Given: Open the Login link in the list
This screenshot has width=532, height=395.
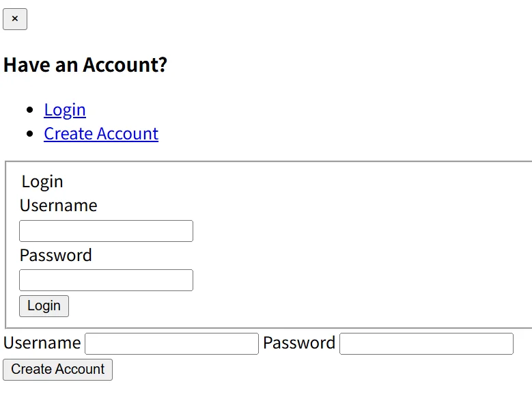Looking at the screenshot, I should click(65, 110).
